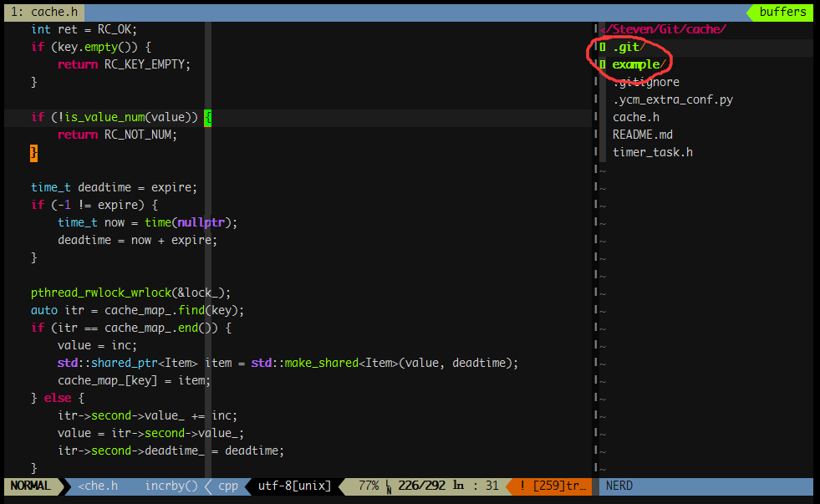Click the 'cache_map_[key] = item;' line
820x504 pixels.
tap(134, 380)
